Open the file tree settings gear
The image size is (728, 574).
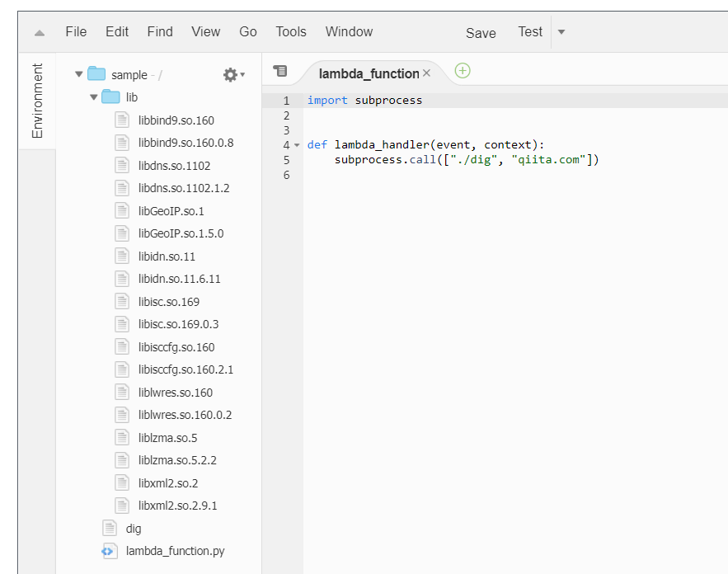click(231, 75)
